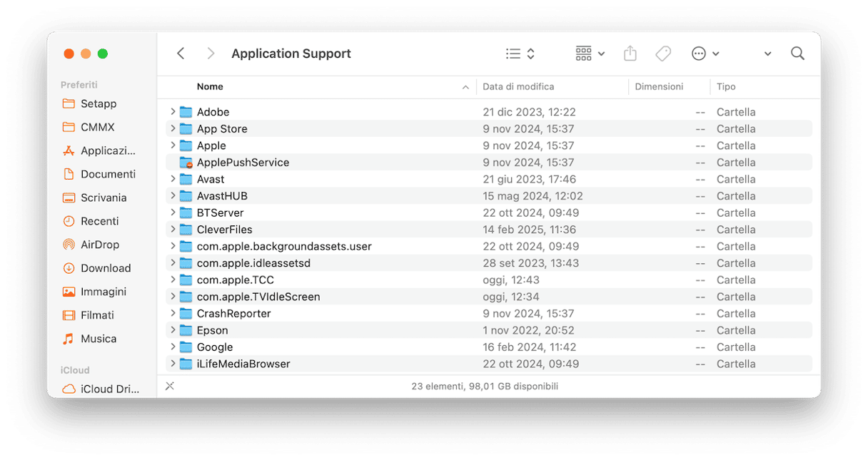Sort by the Tipo column header
This screenshot has height=460, width=868.
(x=726, y=87)
